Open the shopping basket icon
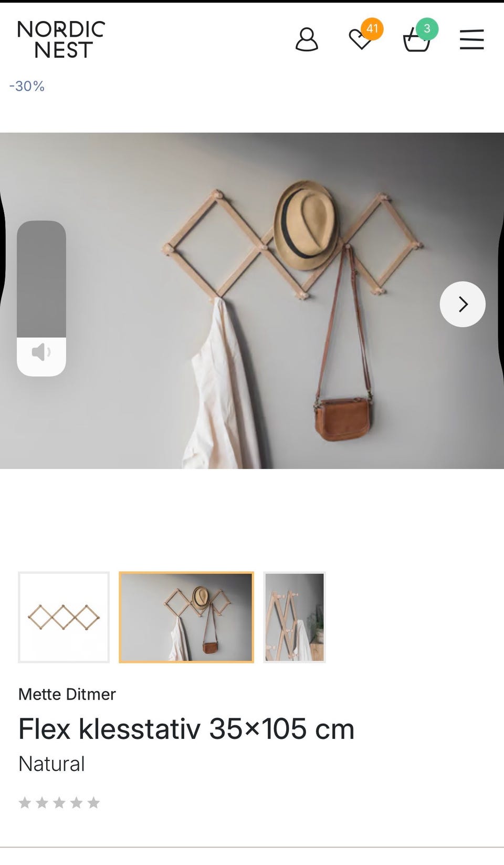The height and width of the screenshot is (865, 504). point(416,40)
